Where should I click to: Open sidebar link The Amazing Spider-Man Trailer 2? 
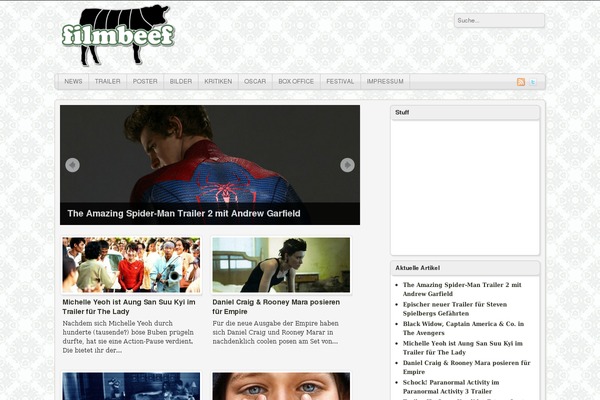point(462,289)
